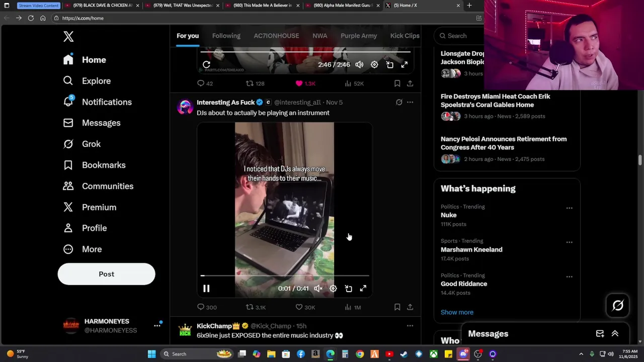Open Communities in the sidebar
The image size is (644, 362).
(98, 187)
